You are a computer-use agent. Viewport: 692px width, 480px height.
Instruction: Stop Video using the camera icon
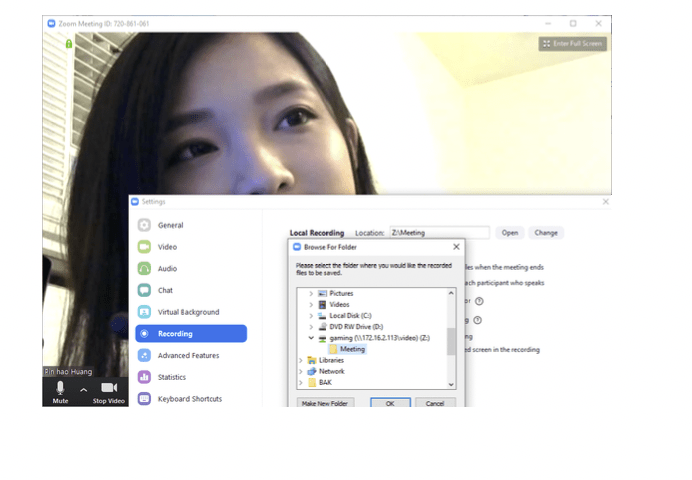108,390
